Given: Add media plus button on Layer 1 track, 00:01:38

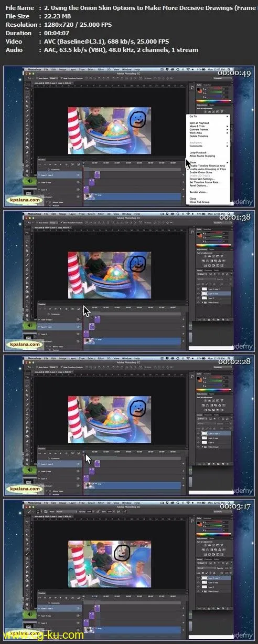Looking at the screenshot, I should point(183,334).
